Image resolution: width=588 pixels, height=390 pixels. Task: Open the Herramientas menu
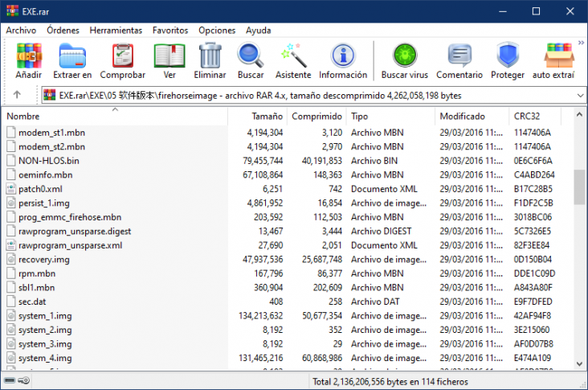coord(116,31)
